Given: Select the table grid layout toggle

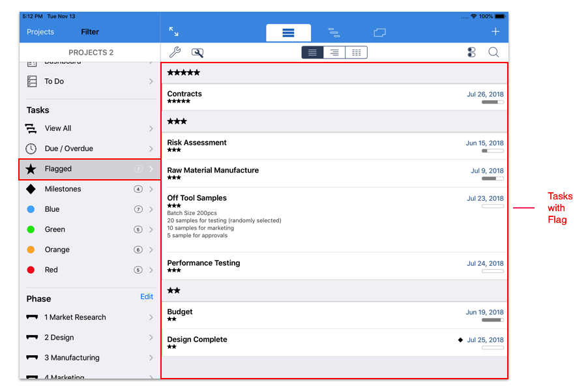Looking at the screenshot, I should click(x=356, y=53).
